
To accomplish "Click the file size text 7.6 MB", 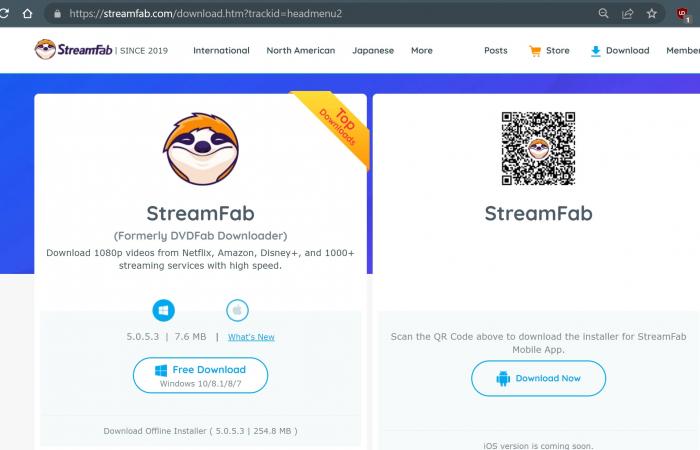I will 190,337.
